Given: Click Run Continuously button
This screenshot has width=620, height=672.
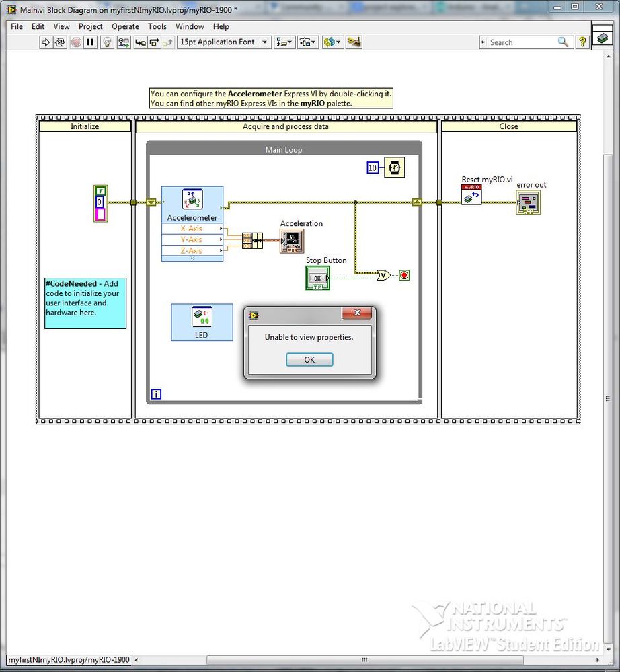Looking at the screenshot, I should coord(60,42).
